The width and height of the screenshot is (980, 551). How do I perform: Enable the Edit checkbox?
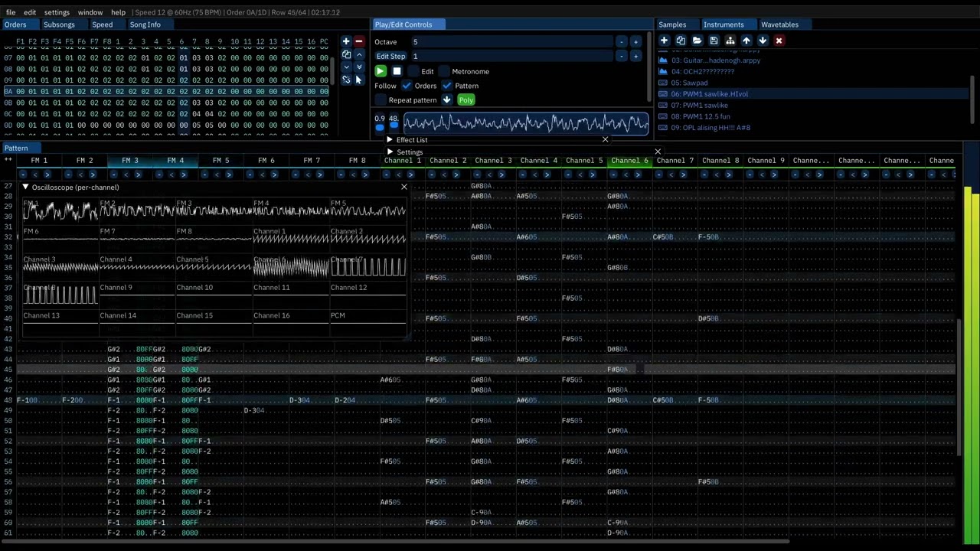[x=414, y=71]
